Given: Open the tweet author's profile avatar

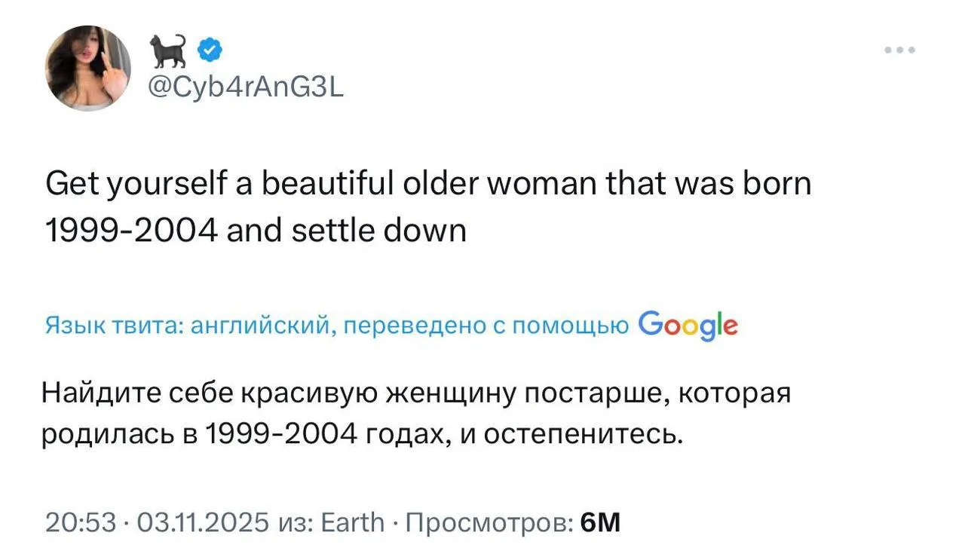Looking at the screenshot, I should 88,68.
